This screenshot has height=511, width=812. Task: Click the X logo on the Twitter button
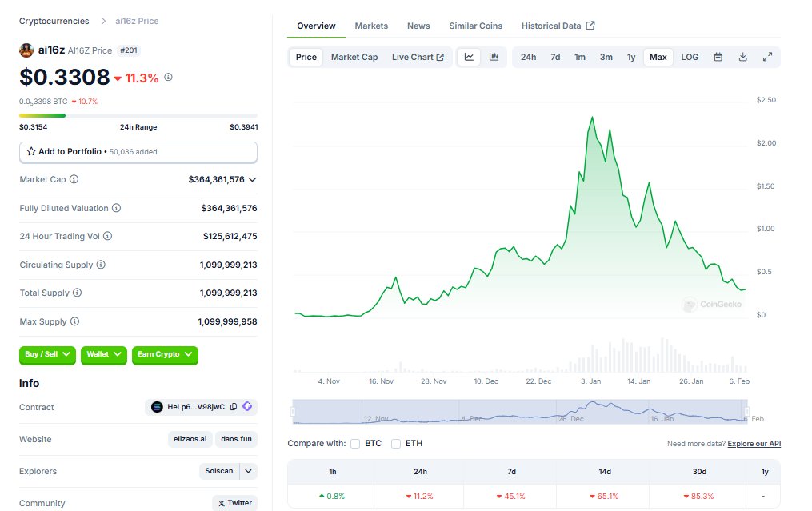222,503
